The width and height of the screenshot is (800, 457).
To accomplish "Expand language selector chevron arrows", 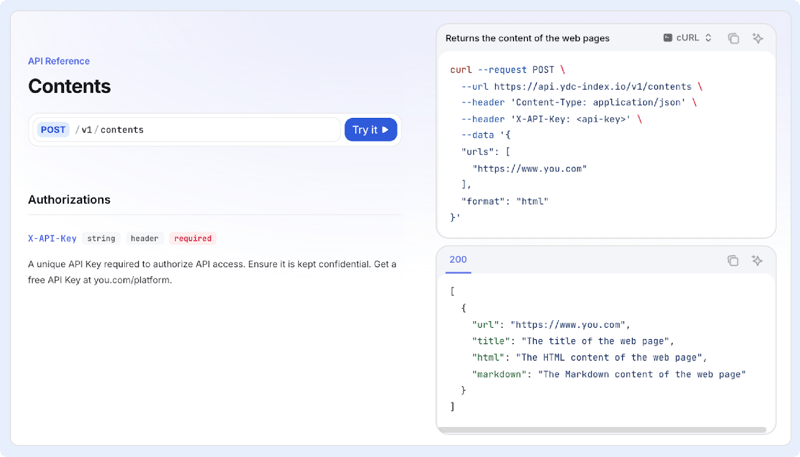I will 708,38.
